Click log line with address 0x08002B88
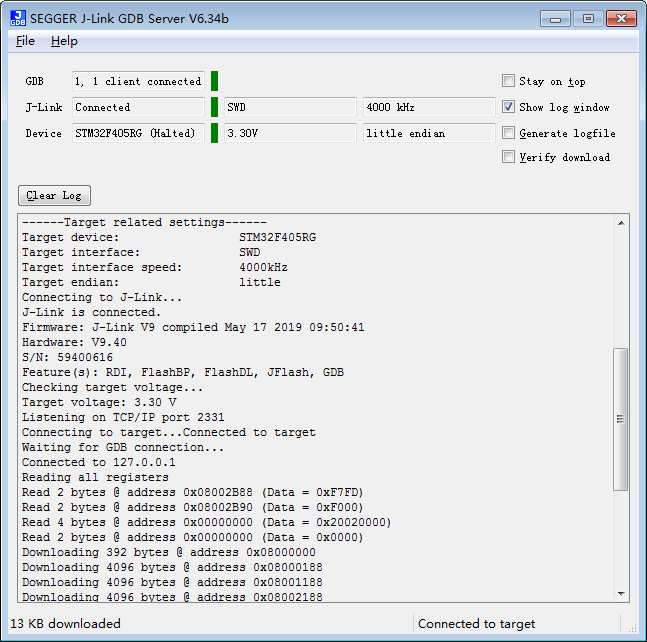Image resolution: width=647 pixels, height=642 pixels. coord(193,492)
